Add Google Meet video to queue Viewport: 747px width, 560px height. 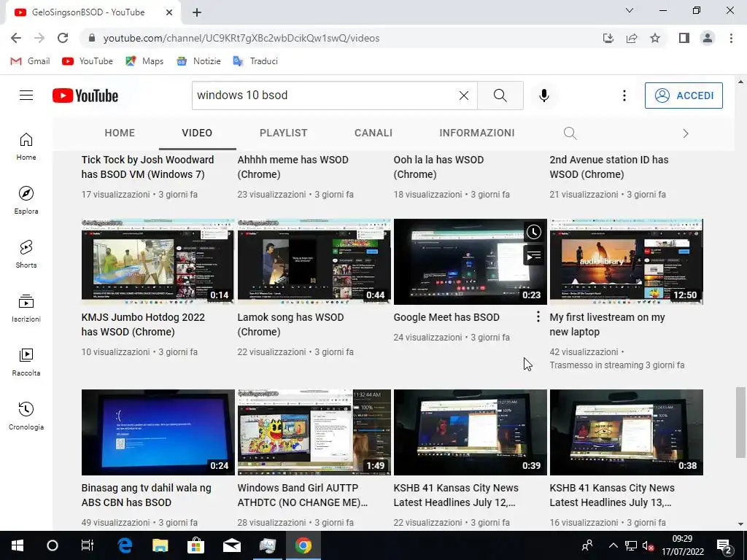coord(533,256)
